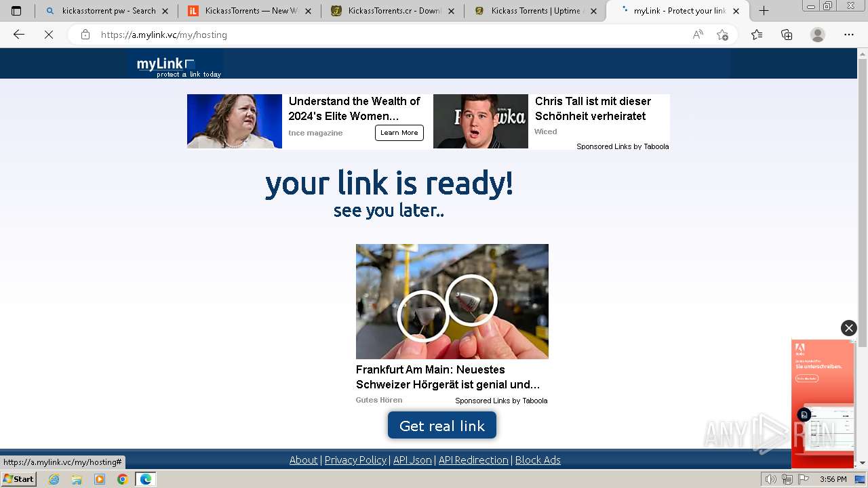Open the hearing aid ad image
Viewport: 868px width, 488px height.
click(452, 302)
